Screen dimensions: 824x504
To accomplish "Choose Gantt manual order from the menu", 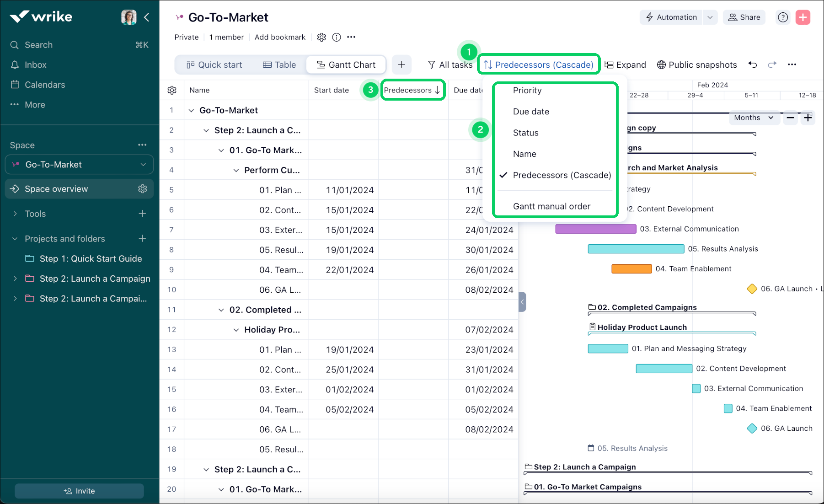I will 551,206.
